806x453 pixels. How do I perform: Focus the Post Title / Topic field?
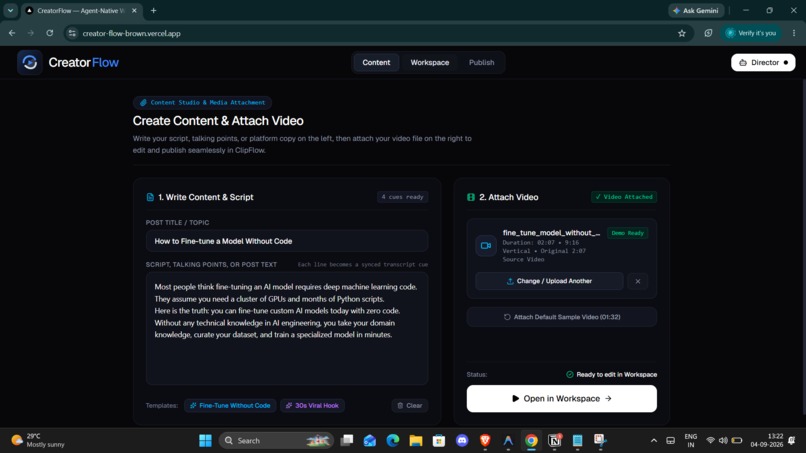(287, 241)
